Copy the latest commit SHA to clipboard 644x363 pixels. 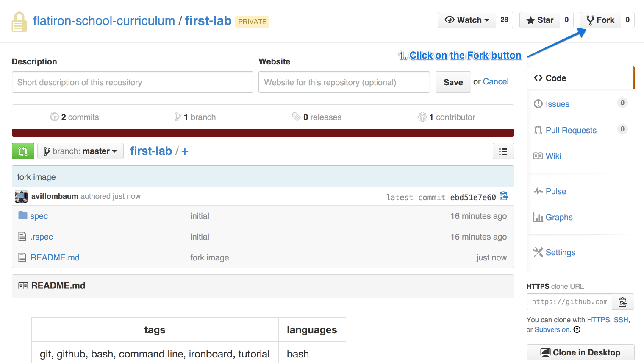(504, 196)
